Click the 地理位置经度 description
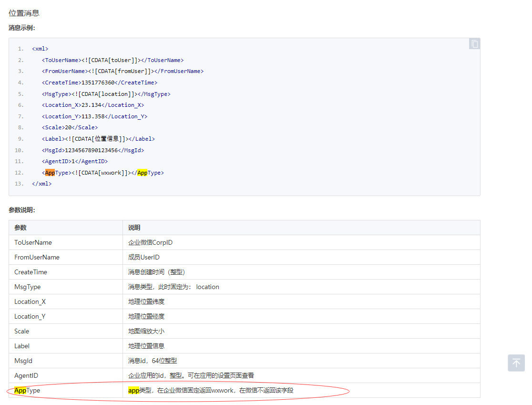 pyautogui.click(x=146, y=316)
